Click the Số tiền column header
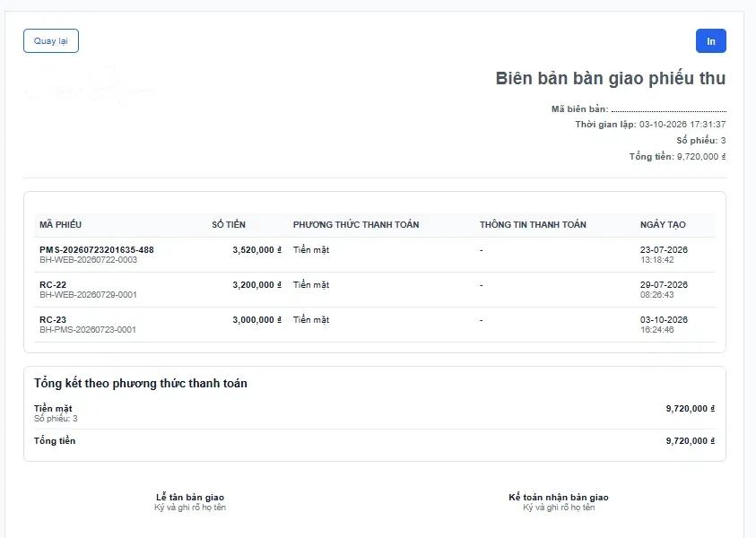This screenshot has width=756, height=538. 229,225
